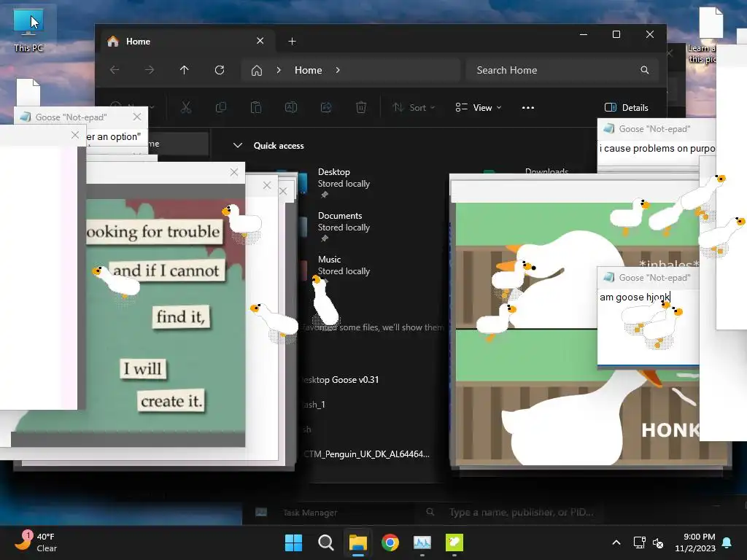Open Task Manager from taskbar icon
Image resolution: width=747 pixels, height=560 pixels.
pyautogui.click(x=422, y=542)
